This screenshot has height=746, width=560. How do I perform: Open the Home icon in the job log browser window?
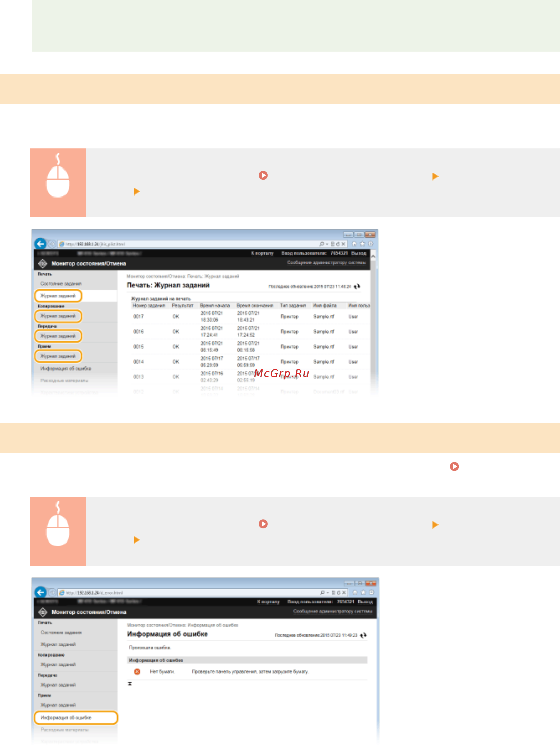[x=354, y=244]
